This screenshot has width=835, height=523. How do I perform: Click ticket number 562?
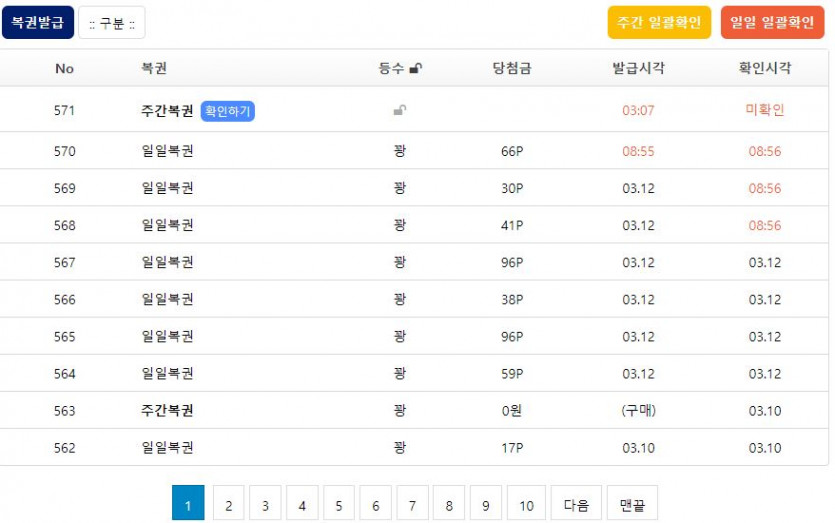[64, 448]
